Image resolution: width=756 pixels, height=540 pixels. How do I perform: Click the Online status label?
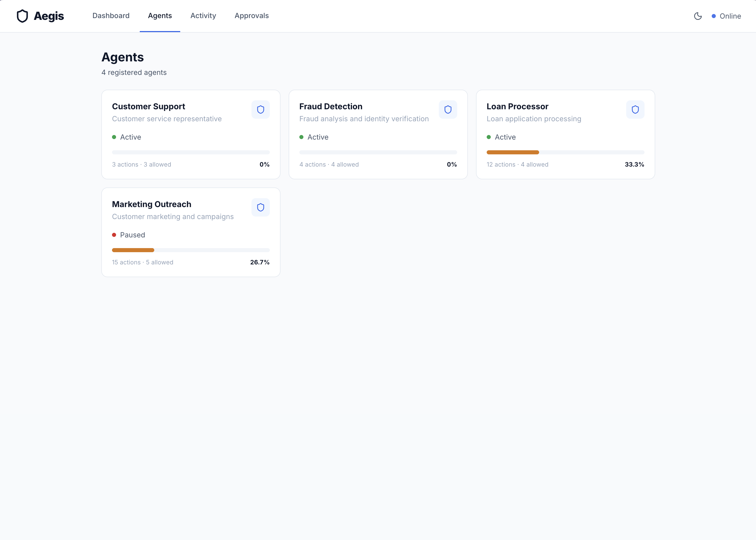[x=730, y=16]
